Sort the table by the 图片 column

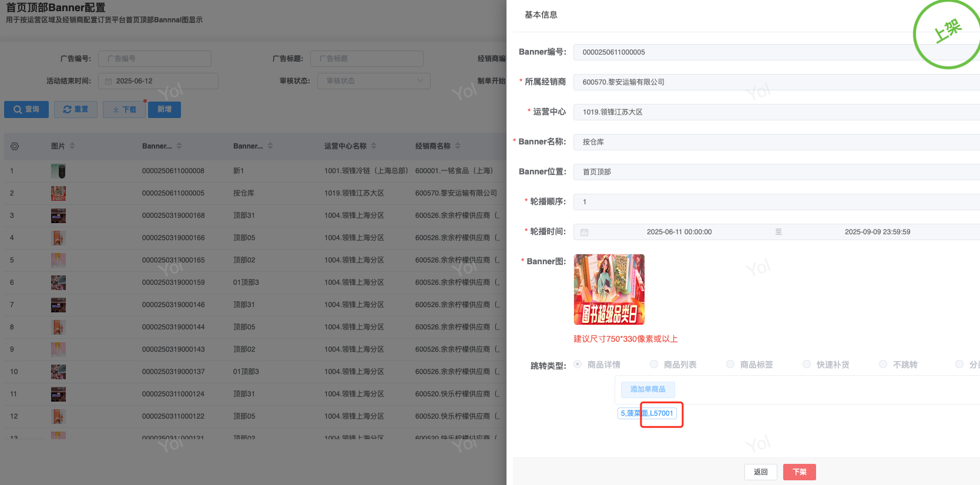(72, 146)
